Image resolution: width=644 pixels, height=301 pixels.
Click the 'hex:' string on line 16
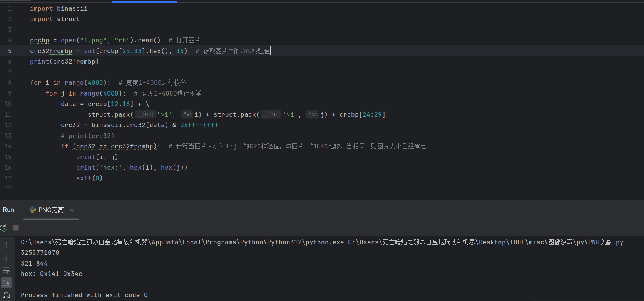pos(111,167)
